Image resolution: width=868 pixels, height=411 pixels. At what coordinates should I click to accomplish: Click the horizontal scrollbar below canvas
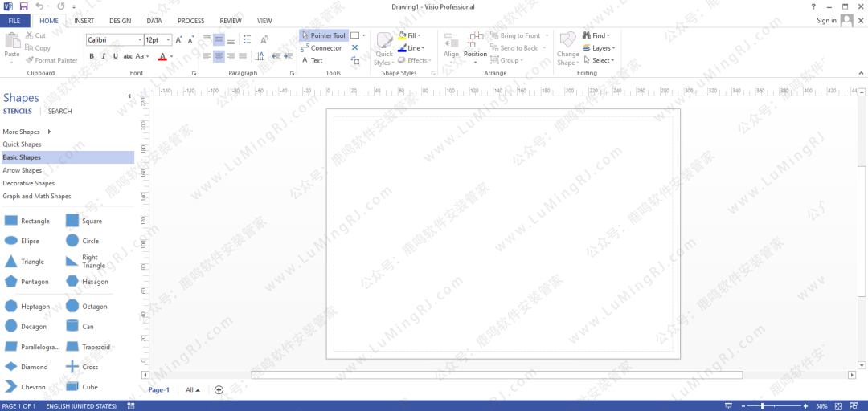click(497, 375)
